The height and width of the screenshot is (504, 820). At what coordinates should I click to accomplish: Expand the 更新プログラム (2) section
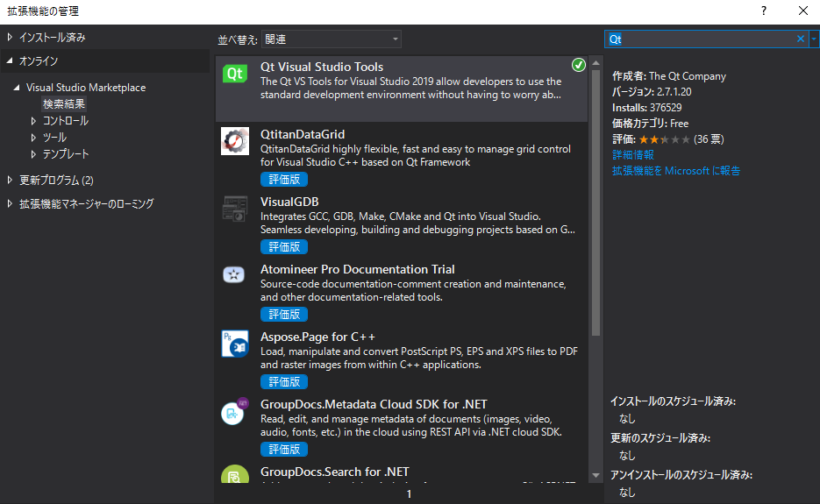pyautogui.click(x=10, y=180)
